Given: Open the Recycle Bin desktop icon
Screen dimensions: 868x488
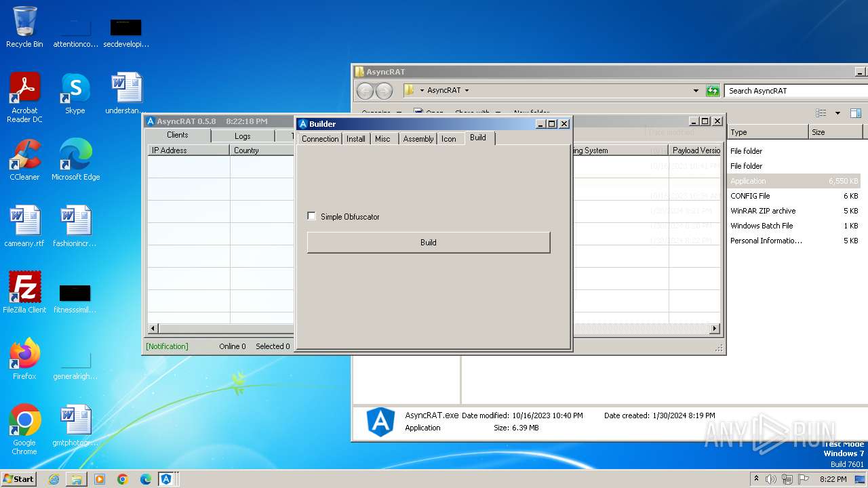Looking at the screenshot, I should point(24,27).
